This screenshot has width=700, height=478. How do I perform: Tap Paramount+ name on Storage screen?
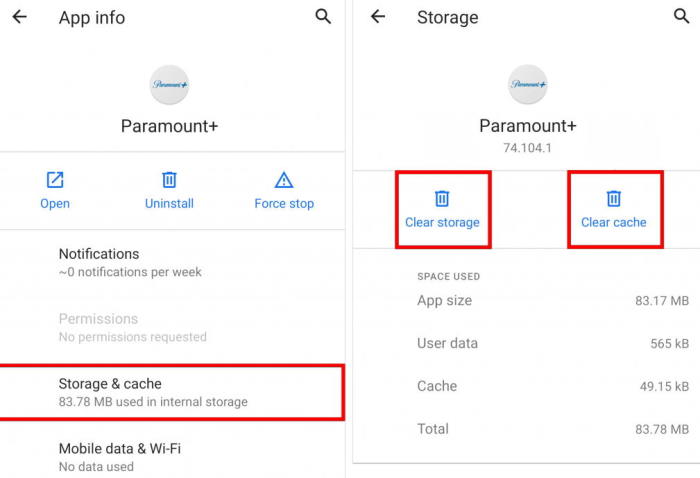pos(528,125)
